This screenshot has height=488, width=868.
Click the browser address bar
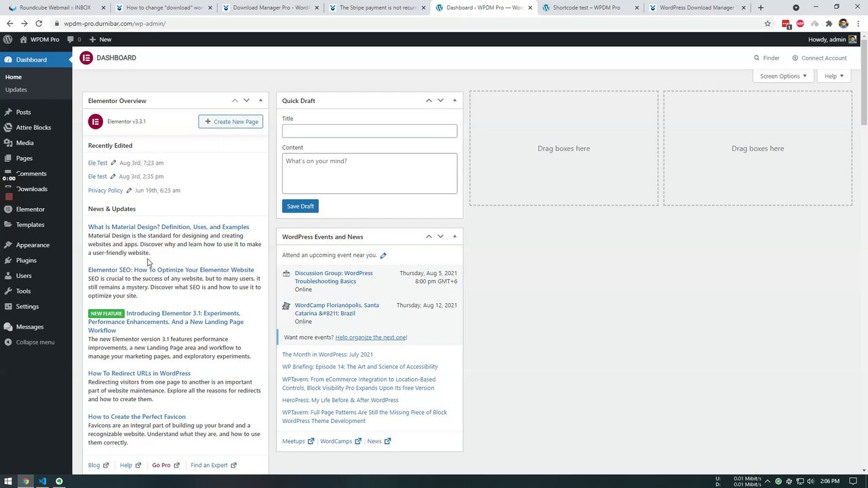tap(407, 23)
